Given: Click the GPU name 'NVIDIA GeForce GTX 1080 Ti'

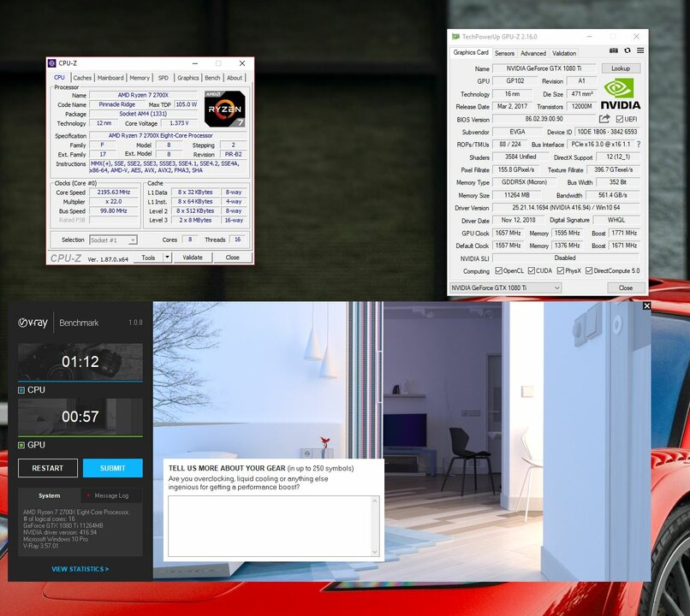Looking at the screenshot, I should (x=544, y=68).
